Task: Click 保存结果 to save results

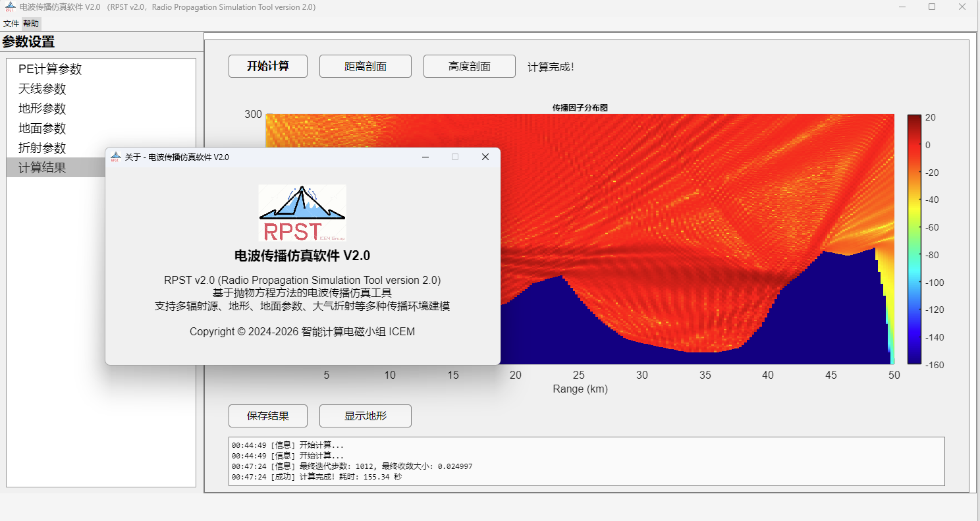Action: click(267, 416)
